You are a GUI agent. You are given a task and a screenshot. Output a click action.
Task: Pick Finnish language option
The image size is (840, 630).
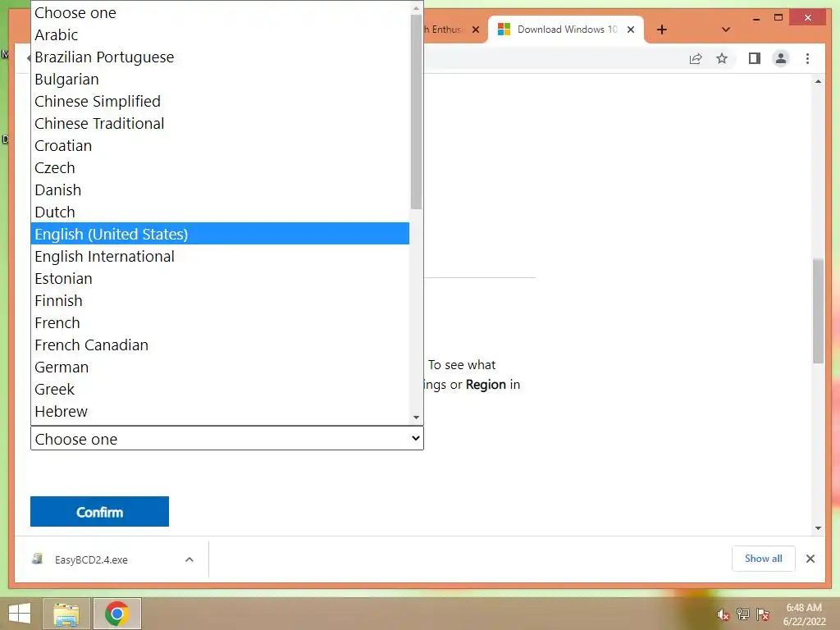point(220,300)
